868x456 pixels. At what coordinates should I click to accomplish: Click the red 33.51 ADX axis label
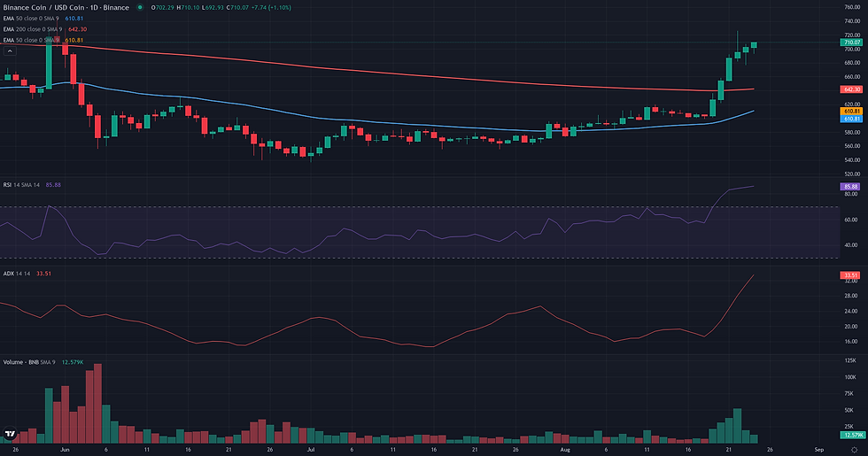point(851,275)
